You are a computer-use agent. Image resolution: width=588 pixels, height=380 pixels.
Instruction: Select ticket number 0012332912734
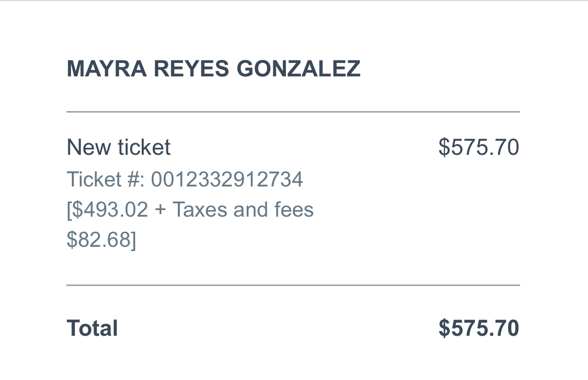coord(227,179)
